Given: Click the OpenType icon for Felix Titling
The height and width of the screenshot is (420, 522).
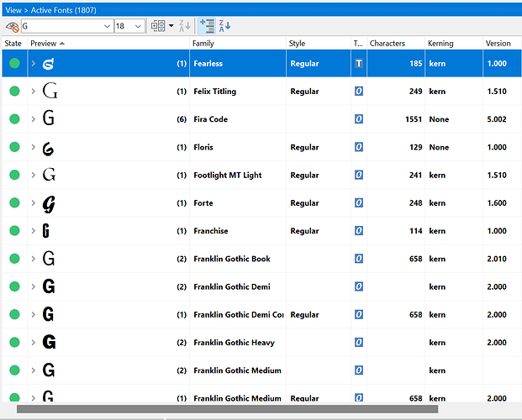Looking at the screenshot, I should [359, 92].
